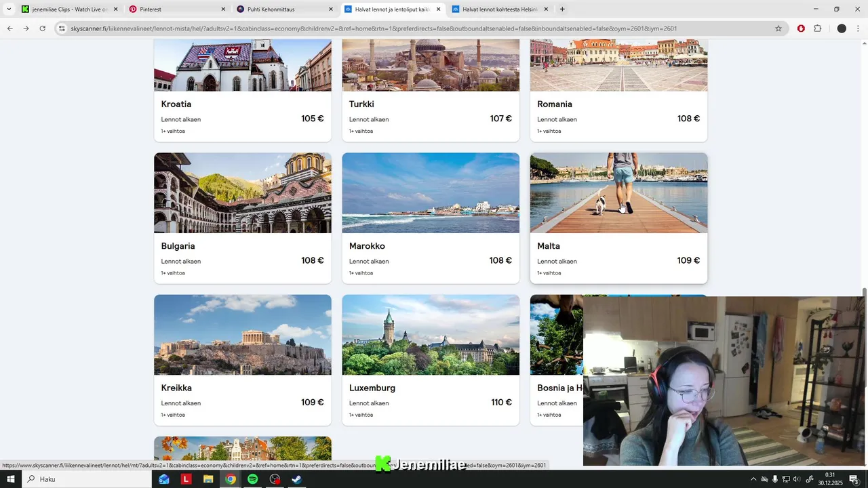Open File Explorer from the taskbar
Image resolution: width=868 pixels, height=488 pixels.
pyautogui.click(x=208, y=479)
